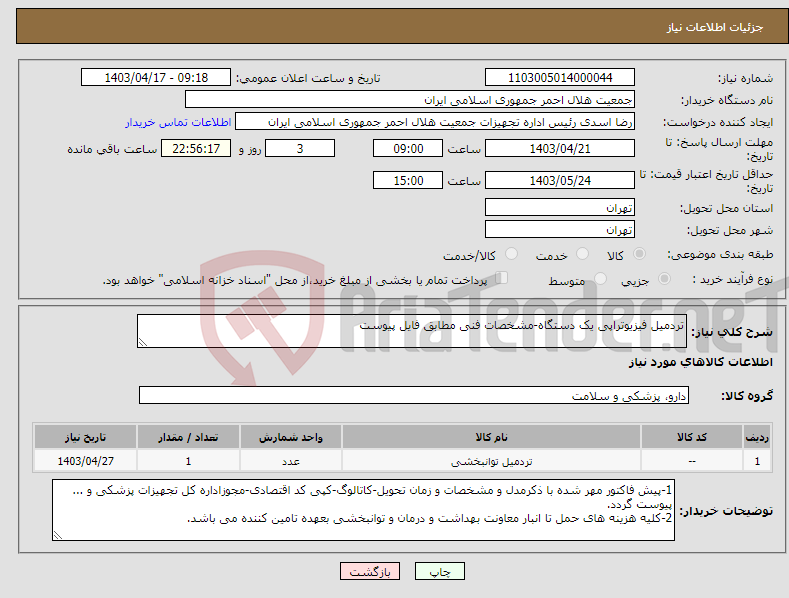Click the واحد شمارش column header
Viewport: 789px width, 598px height.
click(x=291, y=437)
